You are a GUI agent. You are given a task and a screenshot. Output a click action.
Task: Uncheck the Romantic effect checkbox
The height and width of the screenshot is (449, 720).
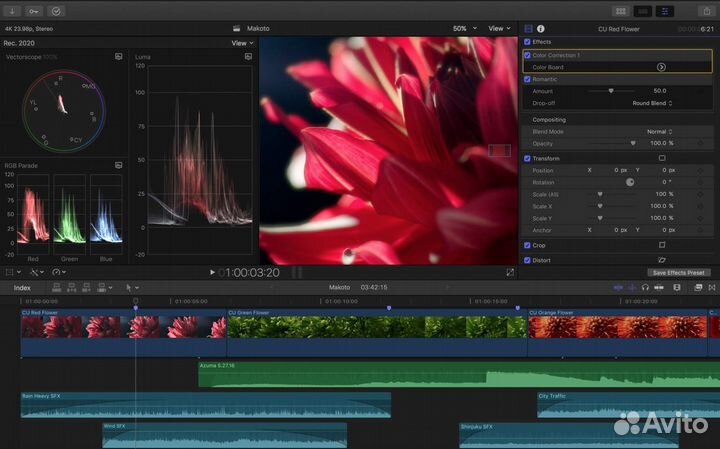[528, 79]
